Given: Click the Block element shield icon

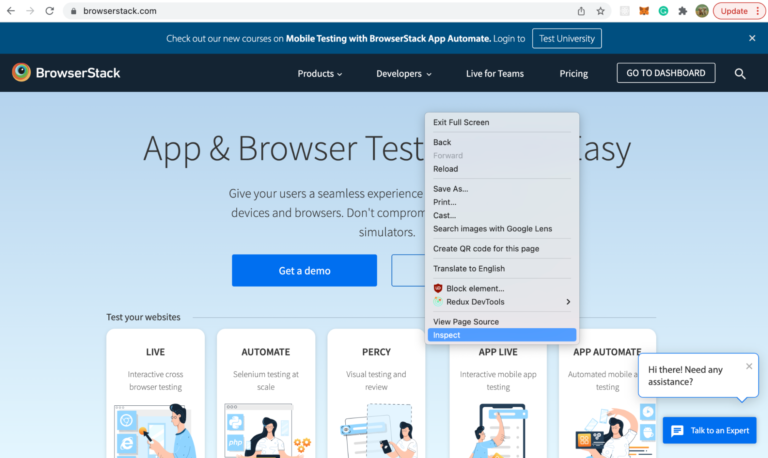Looking at the screenshot, I should coord(438,288).
